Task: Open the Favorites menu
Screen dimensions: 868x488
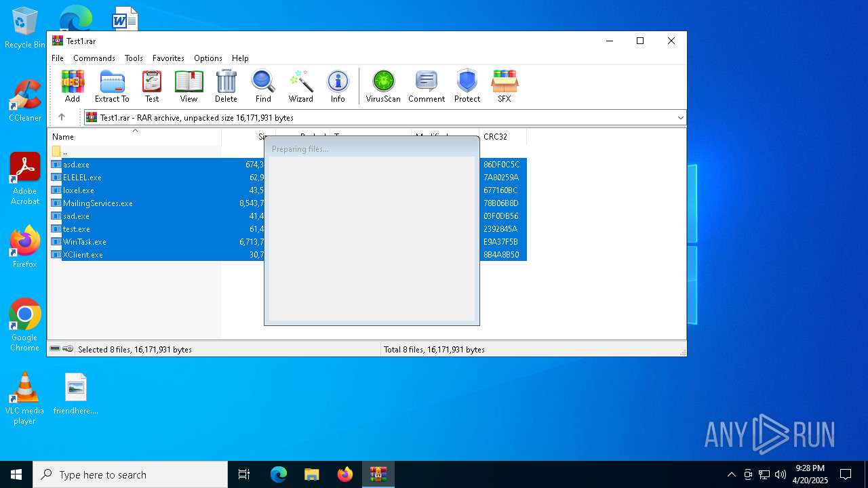Action: [168, 58]
